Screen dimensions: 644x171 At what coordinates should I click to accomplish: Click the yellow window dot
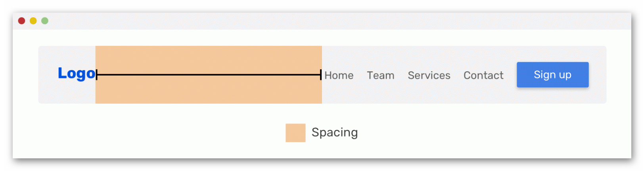(x=33, y=21)
